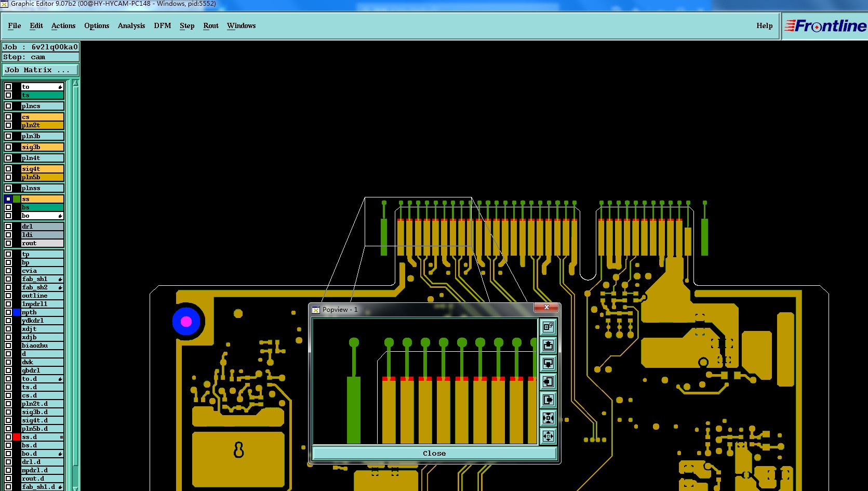Click the red color swatch of layer ss.d
The image size is (868, 491).
click(17, 437)
